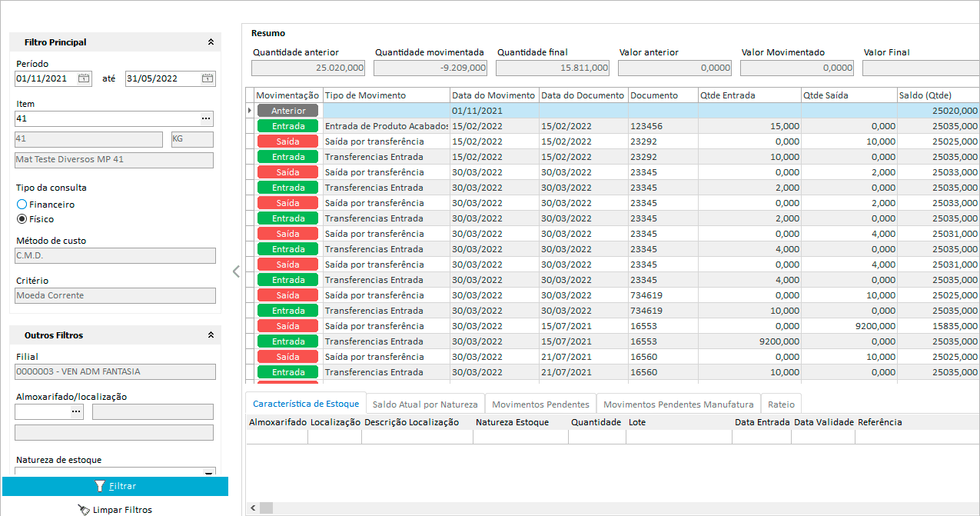Click the Método de custo C.M.D. field

coord(115,255)
